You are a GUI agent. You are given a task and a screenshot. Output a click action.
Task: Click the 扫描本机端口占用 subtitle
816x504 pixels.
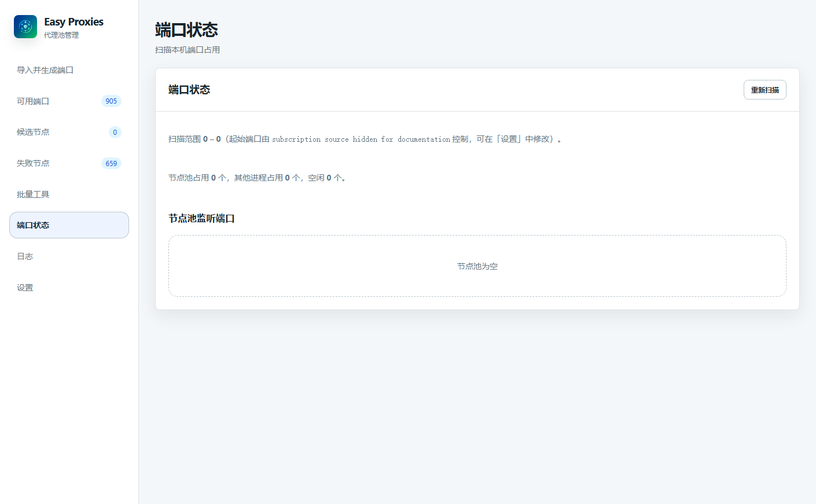coord(188,50)
